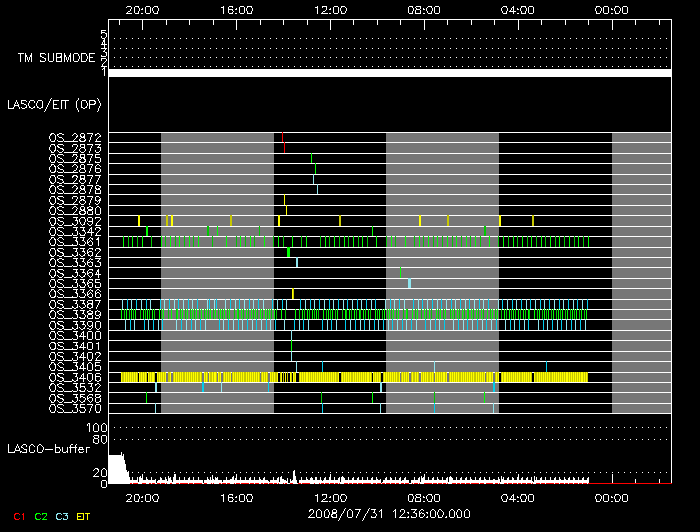The width and height of the screenshot is (700, 532).
Task: Select the OS_3361 row label
Action: (74, 241)
